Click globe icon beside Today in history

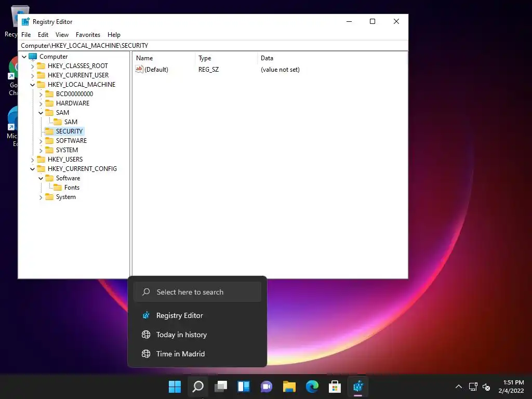click(146, 335)
